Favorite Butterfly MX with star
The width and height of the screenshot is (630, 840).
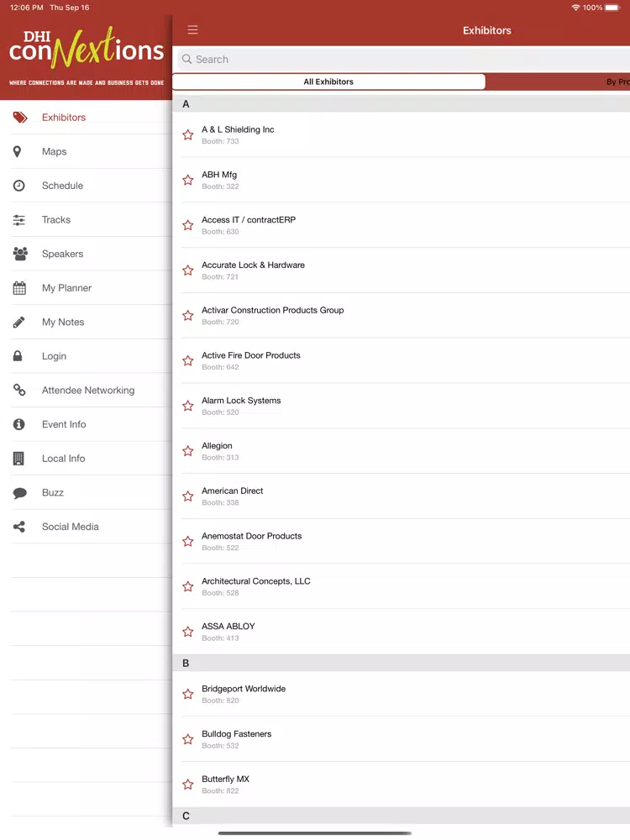click(187, 785)
